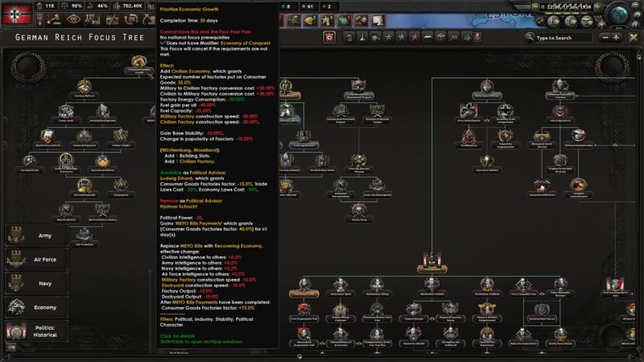The height and width of the screenshot is (362, 644).
Task: Open the white flag alert icon
Action: 378,20
